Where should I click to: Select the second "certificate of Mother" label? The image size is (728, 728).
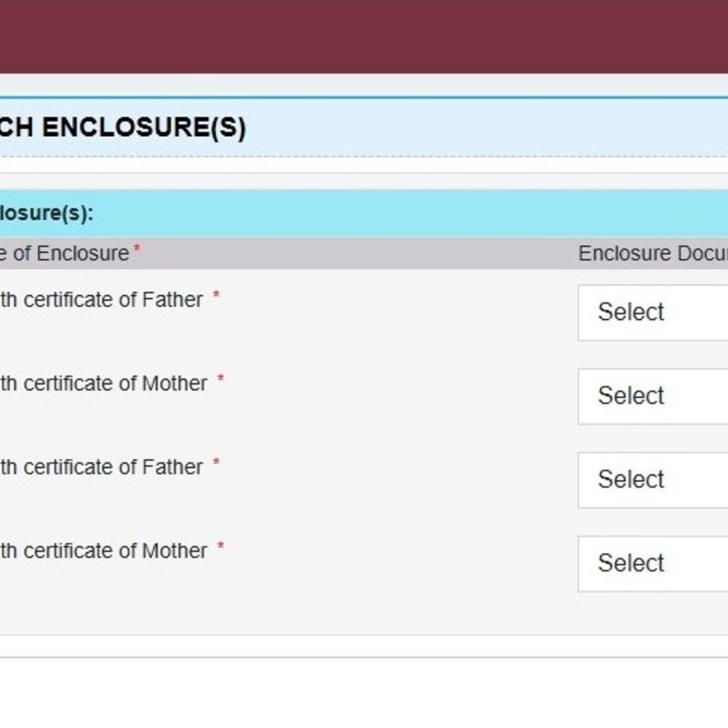click(x=103, y=550)
